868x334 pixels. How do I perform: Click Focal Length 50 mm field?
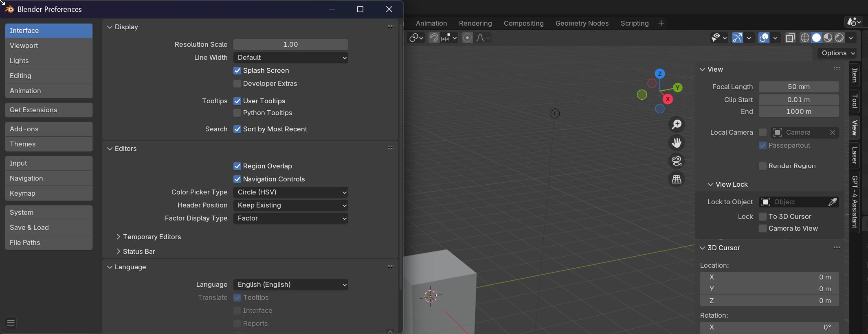(799, 87)
